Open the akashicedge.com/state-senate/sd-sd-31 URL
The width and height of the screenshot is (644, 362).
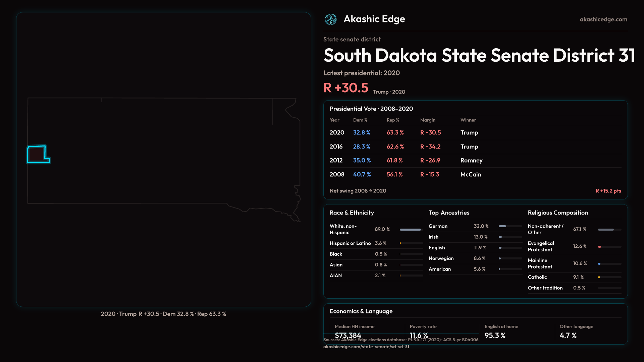[366, 347]
